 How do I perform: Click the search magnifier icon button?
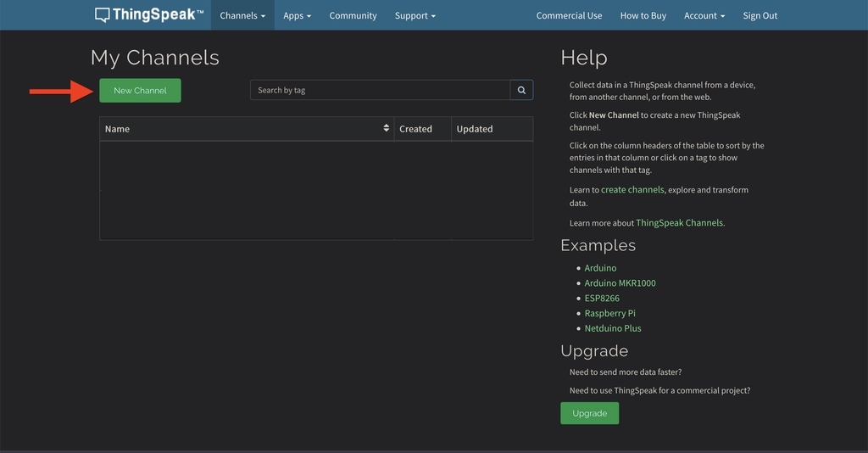click(x=521, y=90)
